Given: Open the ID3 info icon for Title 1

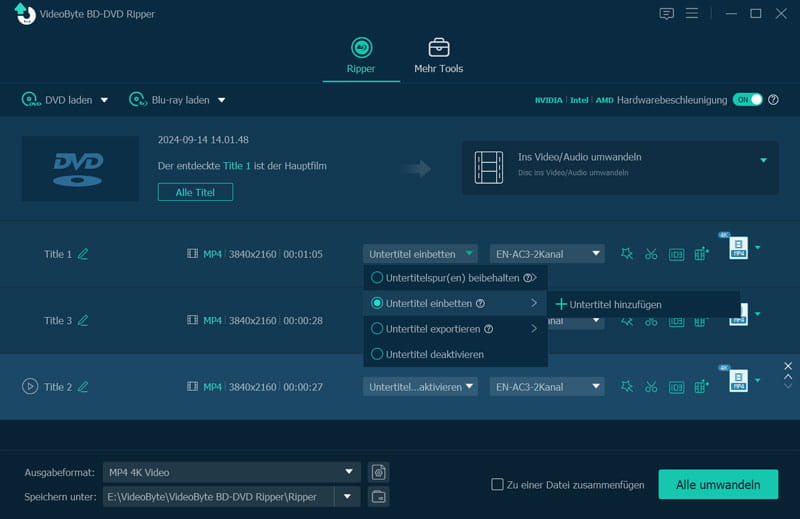Looking at the screenshot, I should pos(677,254).
